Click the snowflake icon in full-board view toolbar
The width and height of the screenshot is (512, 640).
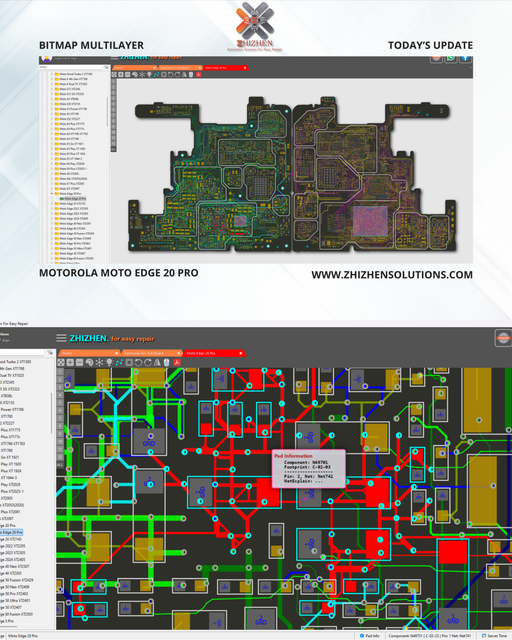[142, 75]
